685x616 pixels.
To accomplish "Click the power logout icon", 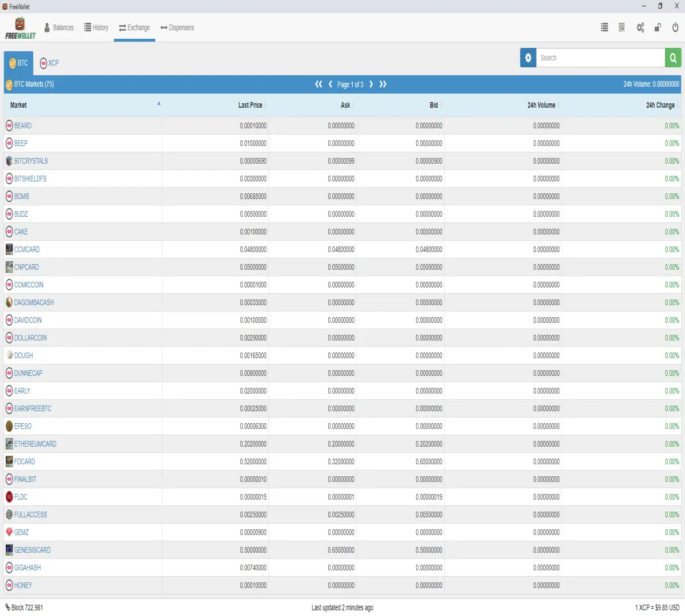I will tap(675, 27).
